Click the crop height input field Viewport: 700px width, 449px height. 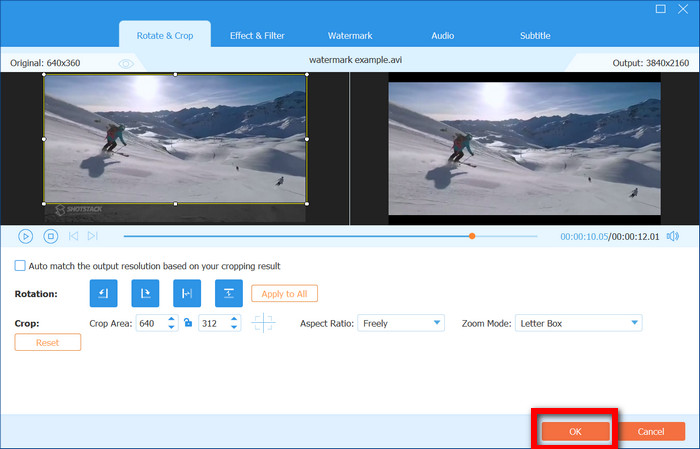pyautogui.click(x=211, y=323)
